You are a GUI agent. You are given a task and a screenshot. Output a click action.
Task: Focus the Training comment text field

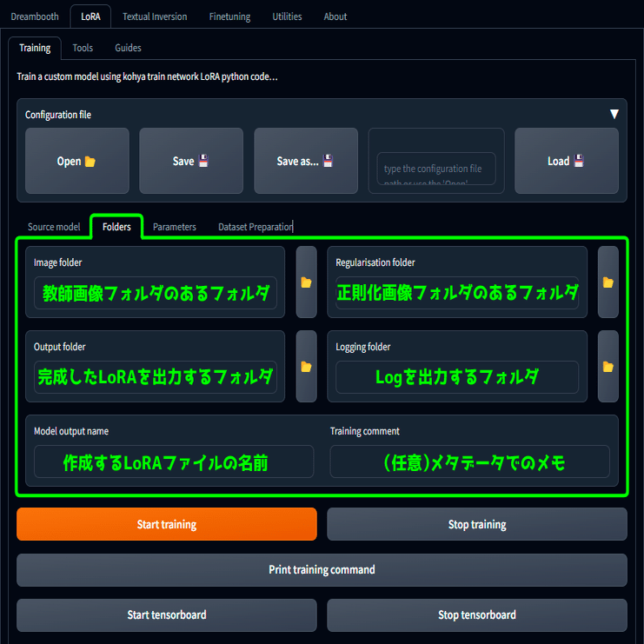click(470, 461)
